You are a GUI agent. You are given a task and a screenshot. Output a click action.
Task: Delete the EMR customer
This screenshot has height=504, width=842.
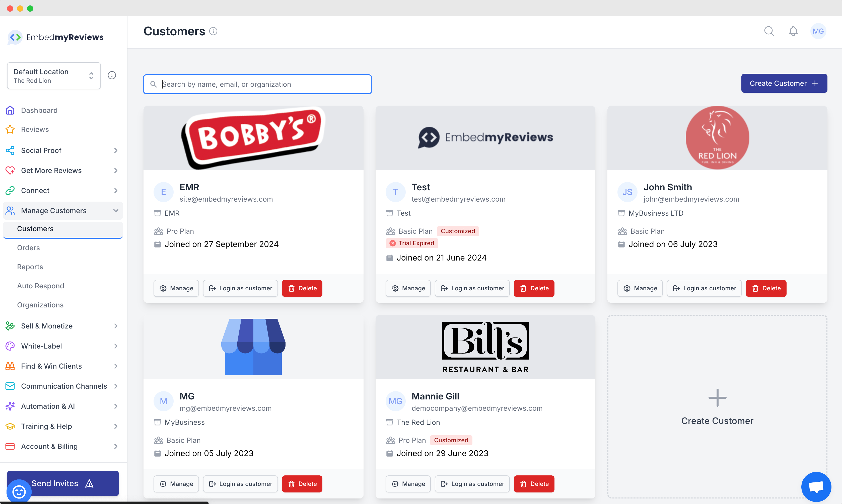pyautogui.click(x=302, y=288)
